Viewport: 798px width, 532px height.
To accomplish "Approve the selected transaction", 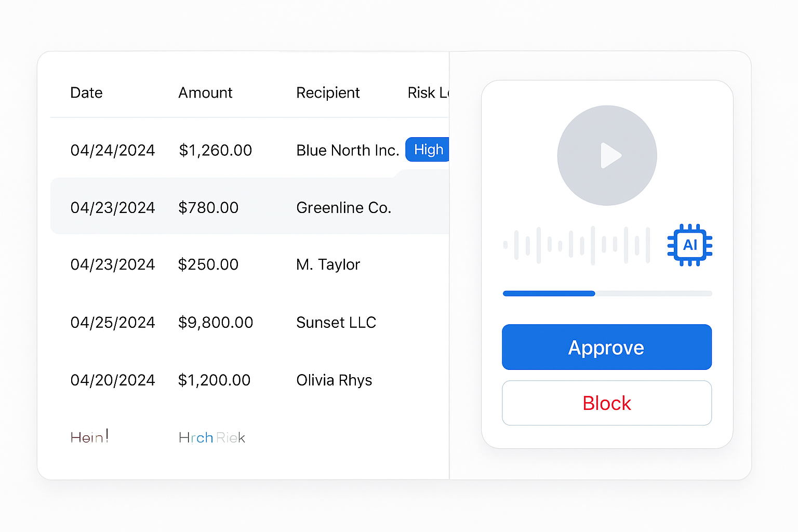I will (607, 347).
